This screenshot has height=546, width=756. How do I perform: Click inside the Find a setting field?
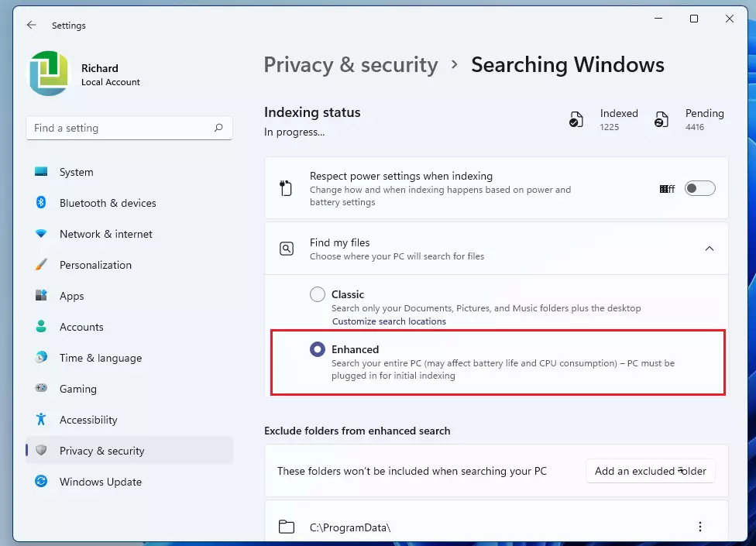pos(129,128)
